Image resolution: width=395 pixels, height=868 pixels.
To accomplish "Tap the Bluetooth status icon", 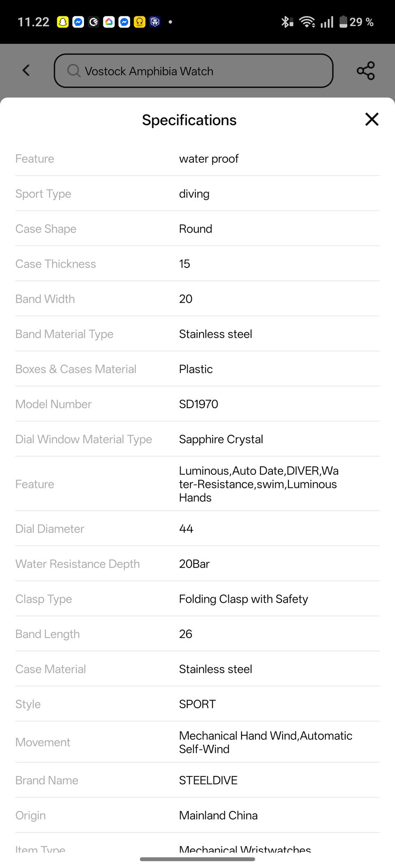I will [x=287, y=22].
